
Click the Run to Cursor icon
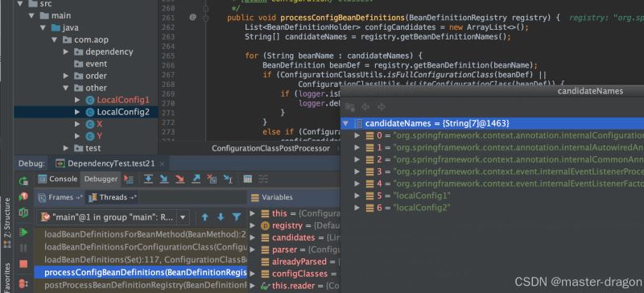point(228,179)
